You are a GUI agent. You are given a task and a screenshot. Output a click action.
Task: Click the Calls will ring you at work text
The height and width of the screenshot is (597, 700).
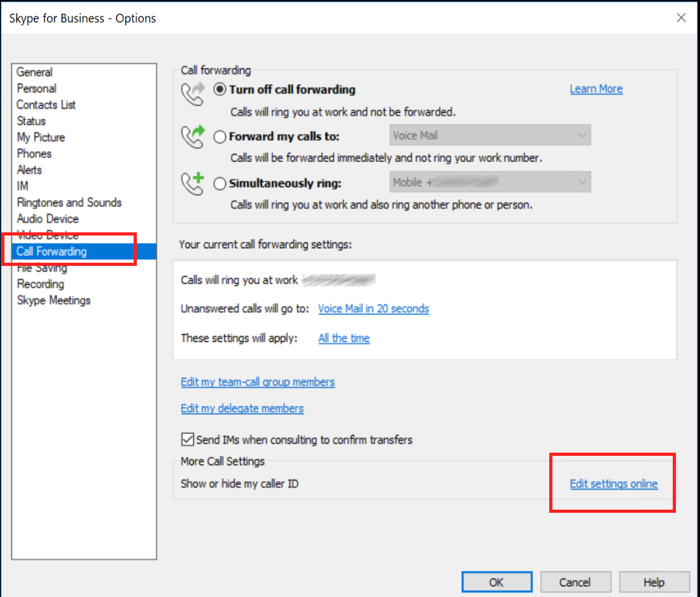tap(239, 280)
